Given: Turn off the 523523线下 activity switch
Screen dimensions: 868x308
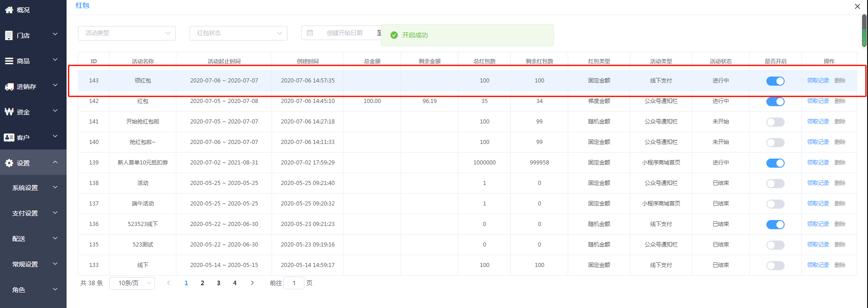Looking at the screenshot, I should click(x=775, y=225).
